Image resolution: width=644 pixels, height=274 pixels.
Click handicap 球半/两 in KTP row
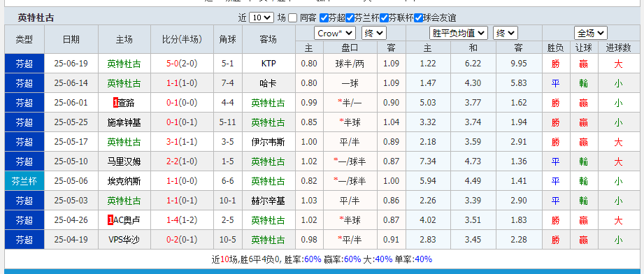click(x=350, y=64)
